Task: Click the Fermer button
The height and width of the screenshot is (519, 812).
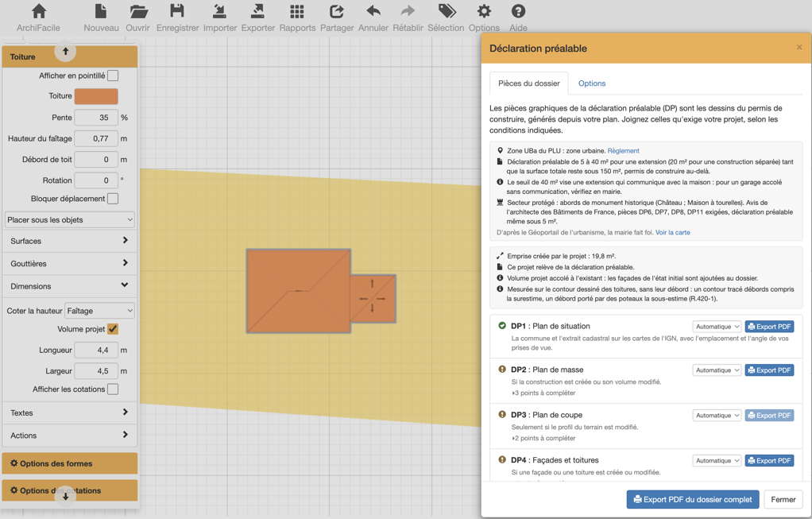Action: pyautogui.click(x=783, y=500)
